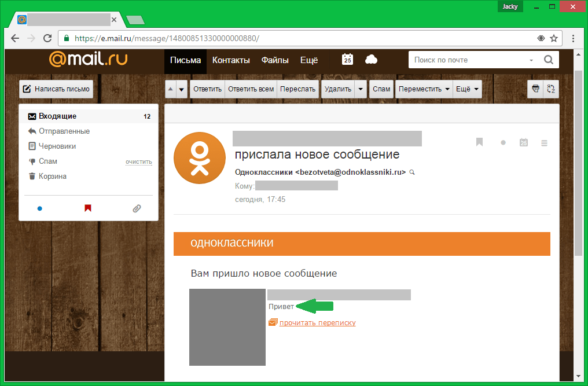The height and width of the screenshot is (386, 588).
Task: Open the Контакты tab
Action: pyautogui.click(x=231, y=60)
